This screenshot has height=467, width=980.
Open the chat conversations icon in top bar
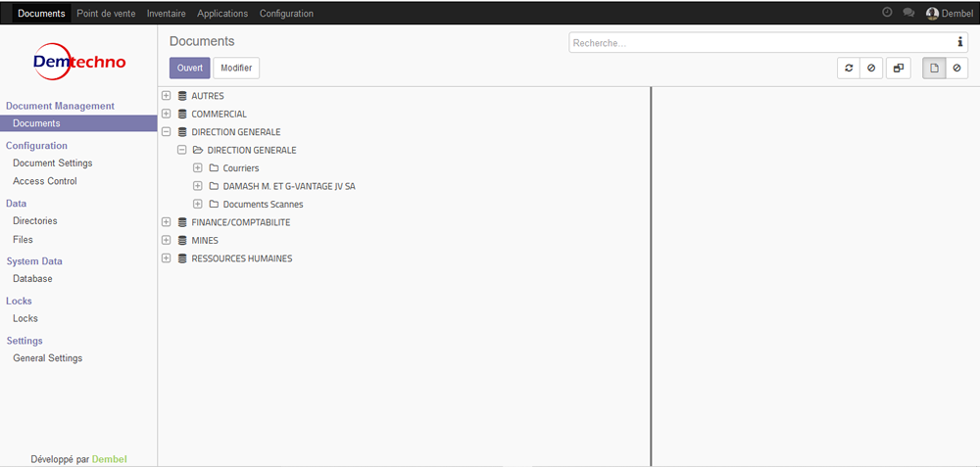click(x=908, y=13)
